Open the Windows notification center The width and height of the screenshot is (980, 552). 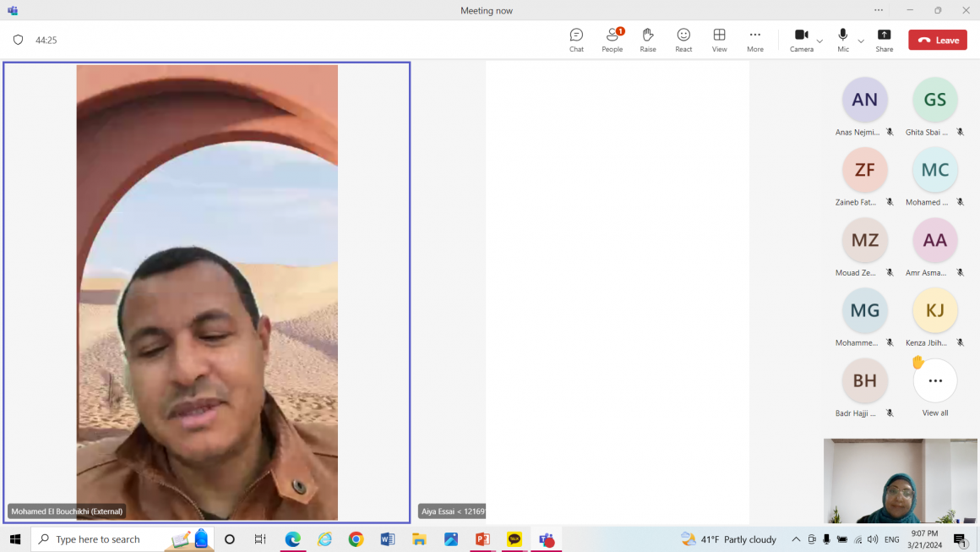tap(960, 538)
